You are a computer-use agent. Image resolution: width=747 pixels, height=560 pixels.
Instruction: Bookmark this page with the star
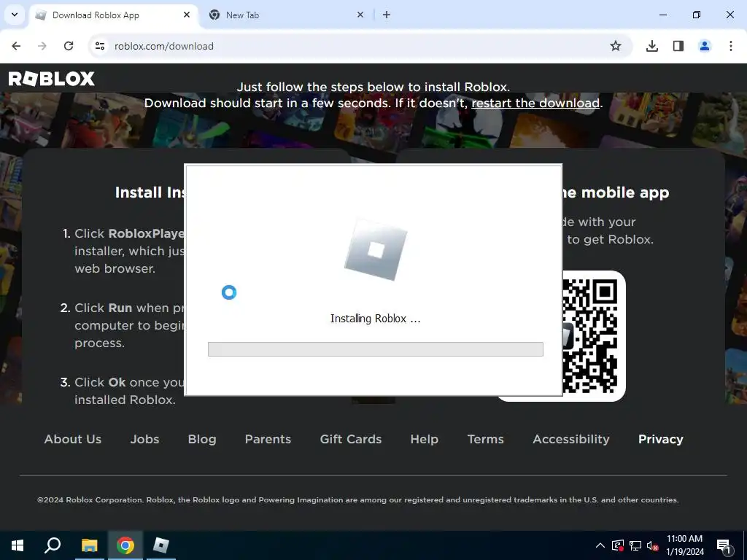coord(616,46)
